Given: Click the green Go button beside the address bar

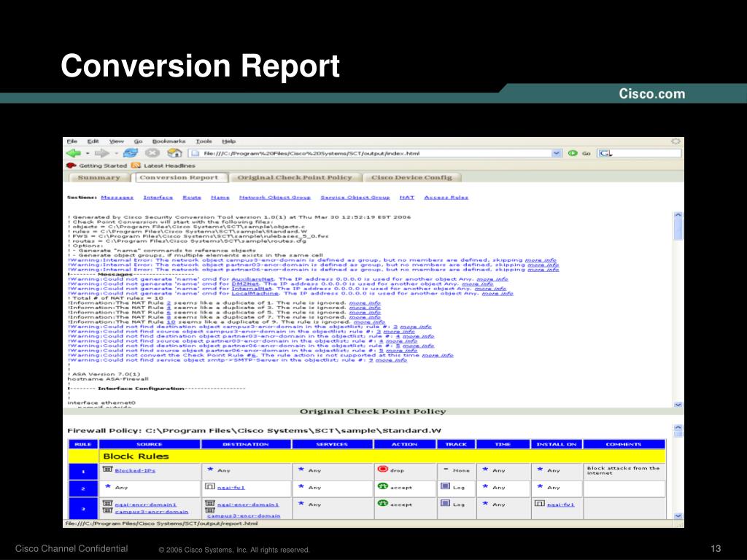Looking at the screenshot, I should point(573,153).
